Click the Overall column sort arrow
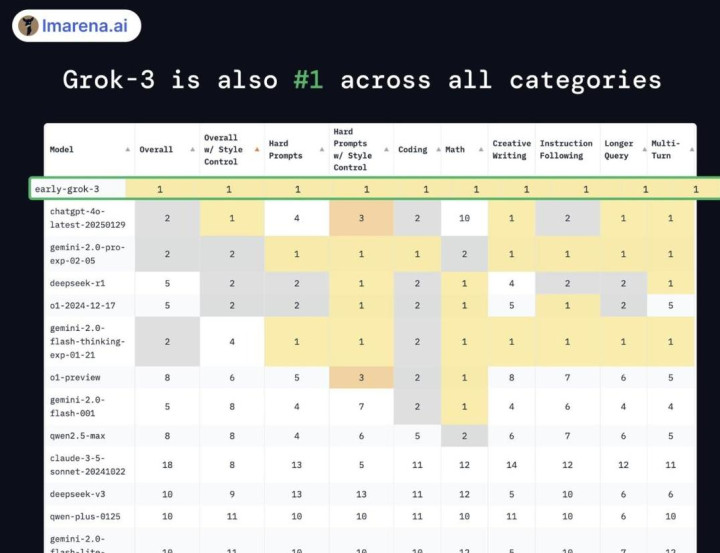The height and width of the screenshot is (553, 720). [192, 149]
